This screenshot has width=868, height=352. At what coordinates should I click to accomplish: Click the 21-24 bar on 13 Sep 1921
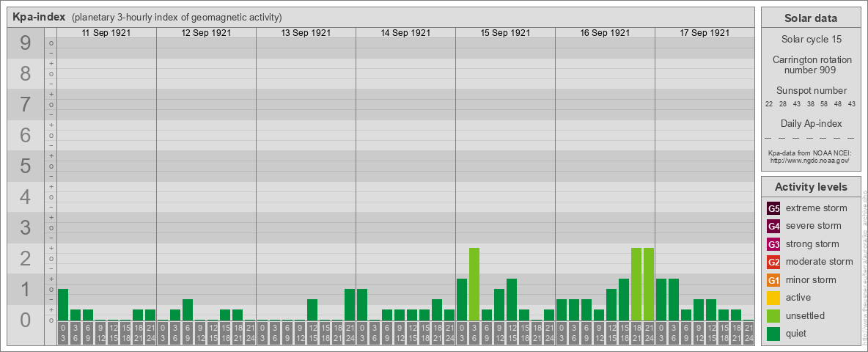(x=350, y=304)
